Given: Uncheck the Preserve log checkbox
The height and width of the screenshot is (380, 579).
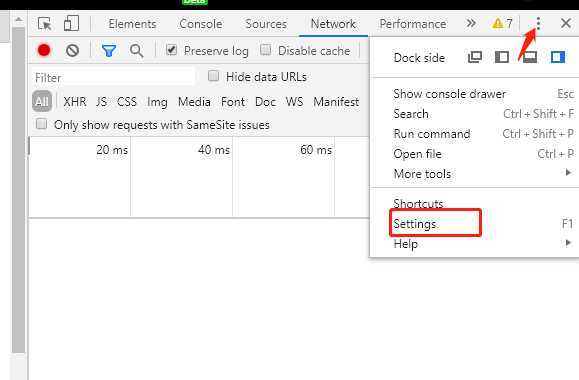Looking at the screenshot, I should pos(171,49).
